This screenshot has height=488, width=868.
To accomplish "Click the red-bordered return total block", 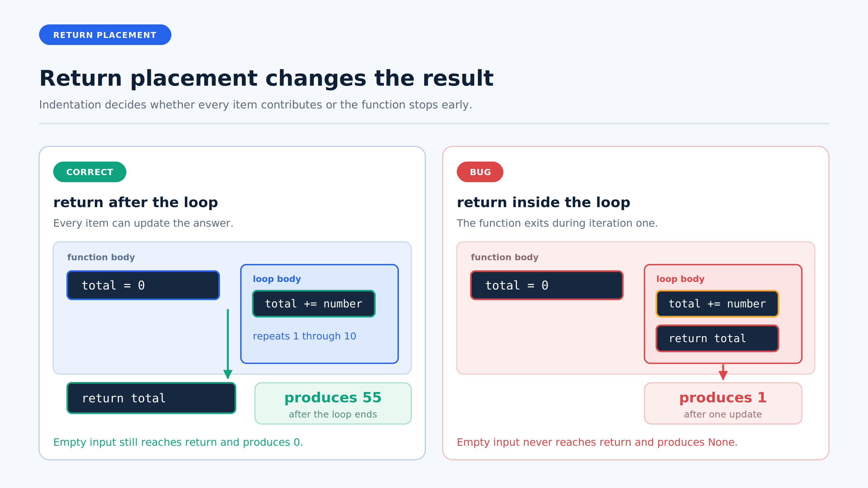I will point(717,338).
